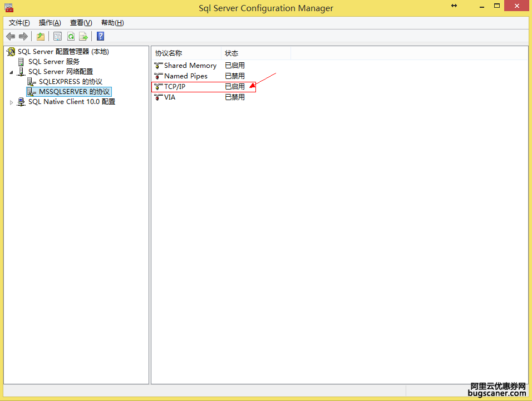
Task: Click 已启用 status of TCP/IP
Action: 235,86
